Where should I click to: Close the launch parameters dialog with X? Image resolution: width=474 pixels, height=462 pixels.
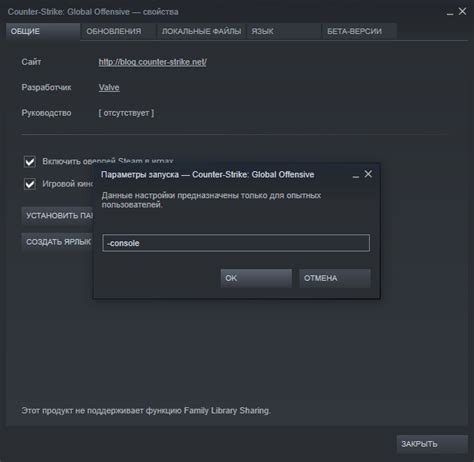coord(368,174)
